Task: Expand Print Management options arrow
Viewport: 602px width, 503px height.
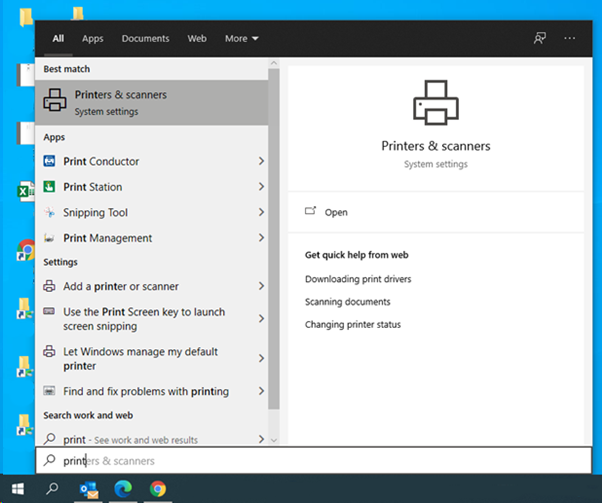Action: pos(261,238)
